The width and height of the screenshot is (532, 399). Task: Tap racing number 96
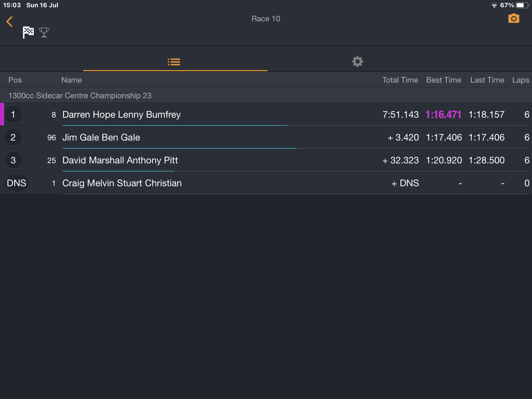pyautogui.click(x=51, y=138)
